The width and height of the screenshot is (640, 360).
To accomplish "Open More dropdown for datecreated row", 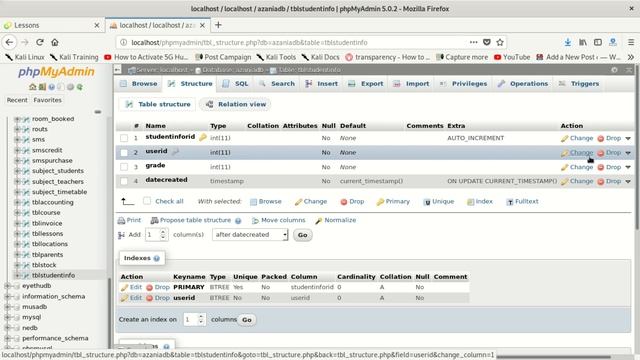I will point(628,181).
